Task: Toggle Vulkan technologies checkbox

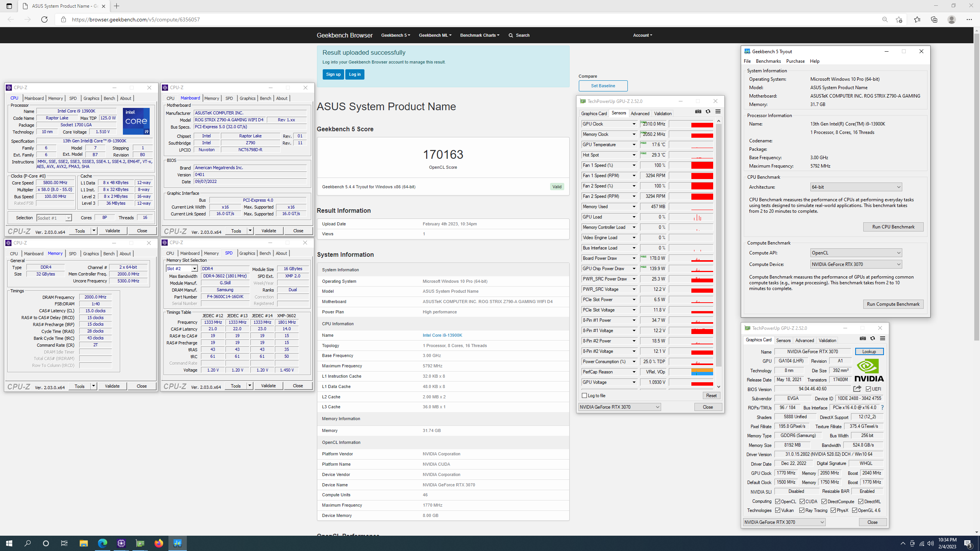Action: 777,510
